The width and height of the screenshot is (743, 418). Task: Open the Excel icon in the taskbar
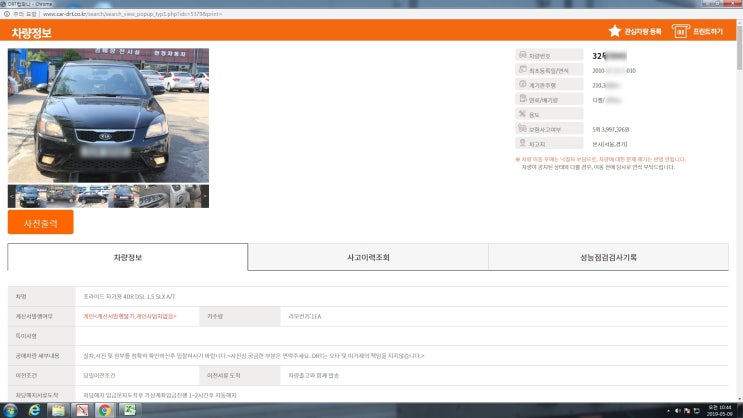129,410
